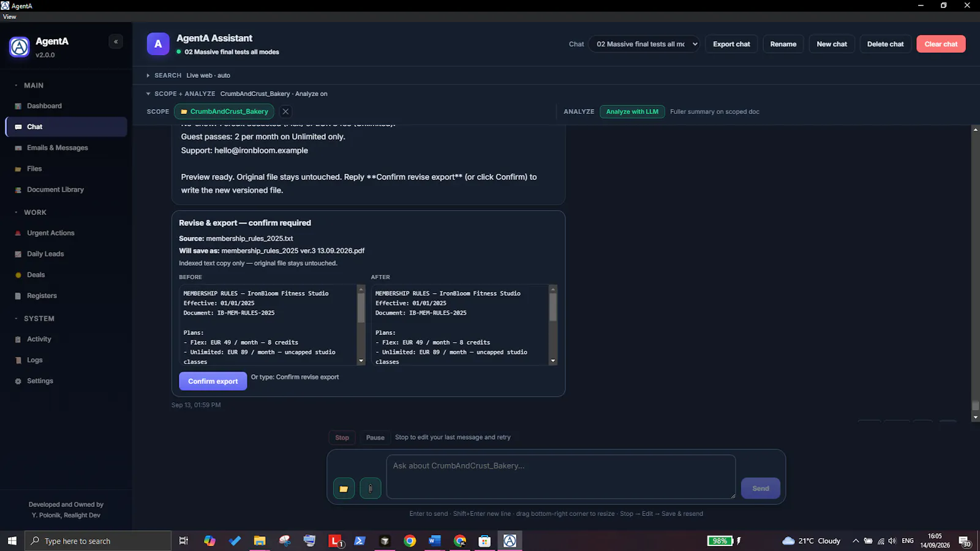Pause the assistant response
The width and height of the screenshot is (980, 551).
click(x=375, y=437)
